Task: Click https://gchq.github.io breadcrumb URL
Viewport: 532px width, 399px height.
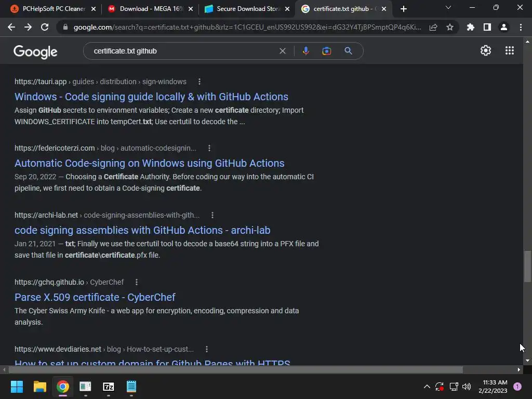Action: 49,282
